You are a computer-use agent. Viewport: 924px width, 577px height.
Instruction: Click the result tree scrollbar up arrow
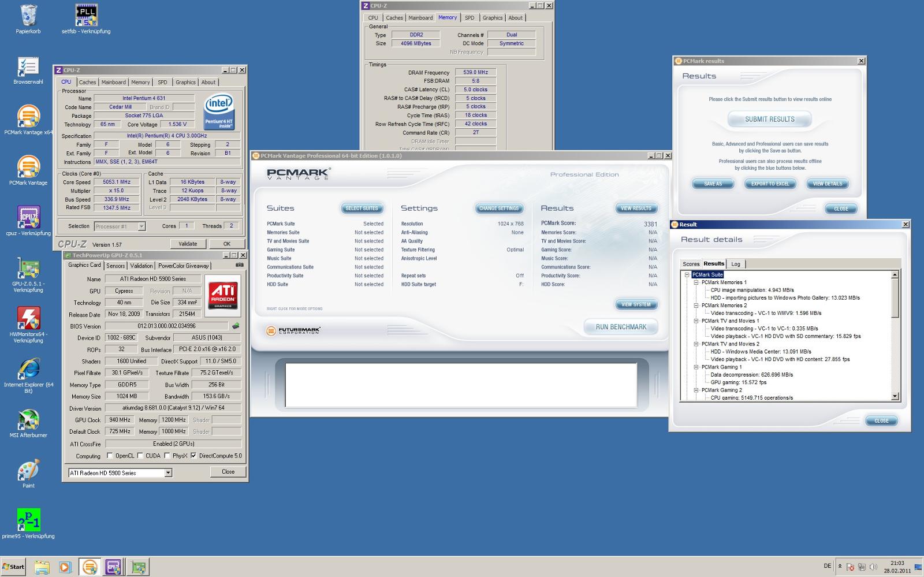(895, 275)
